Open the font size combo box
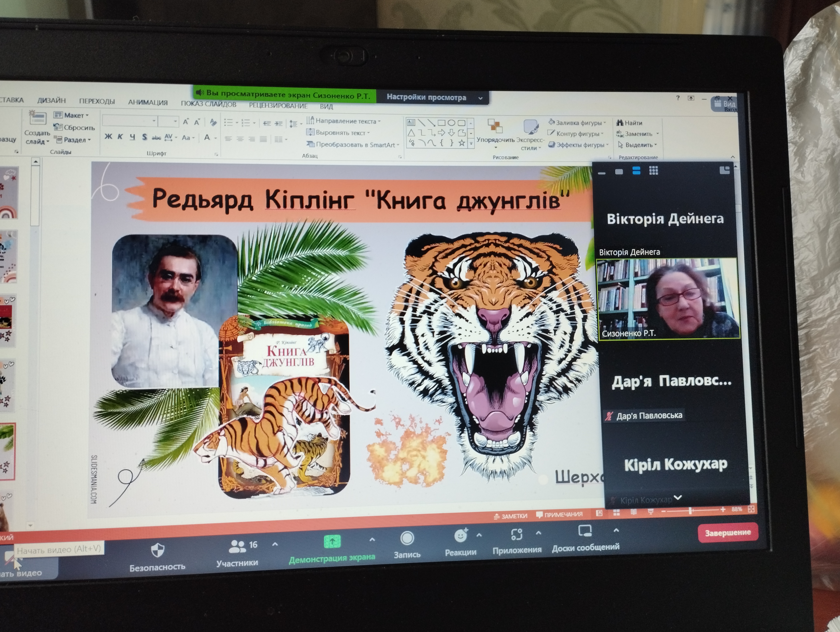This screenshot has width=840, height=632. 168,121
